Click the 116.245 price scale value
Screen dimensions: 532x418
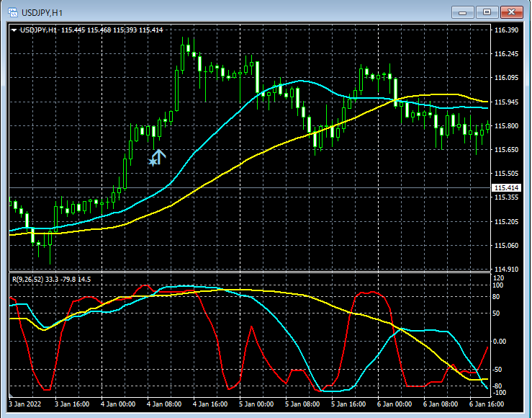(x=506, y=53)
